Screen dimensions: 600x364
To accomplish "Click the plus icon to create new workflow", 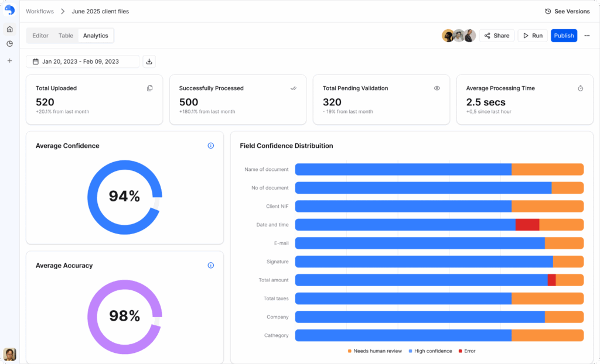I will click(9, 60).
